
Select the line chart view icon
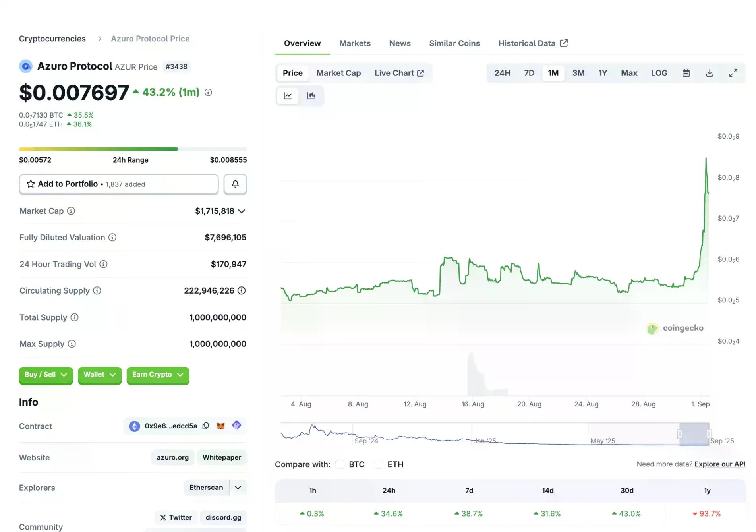[288, 96]
